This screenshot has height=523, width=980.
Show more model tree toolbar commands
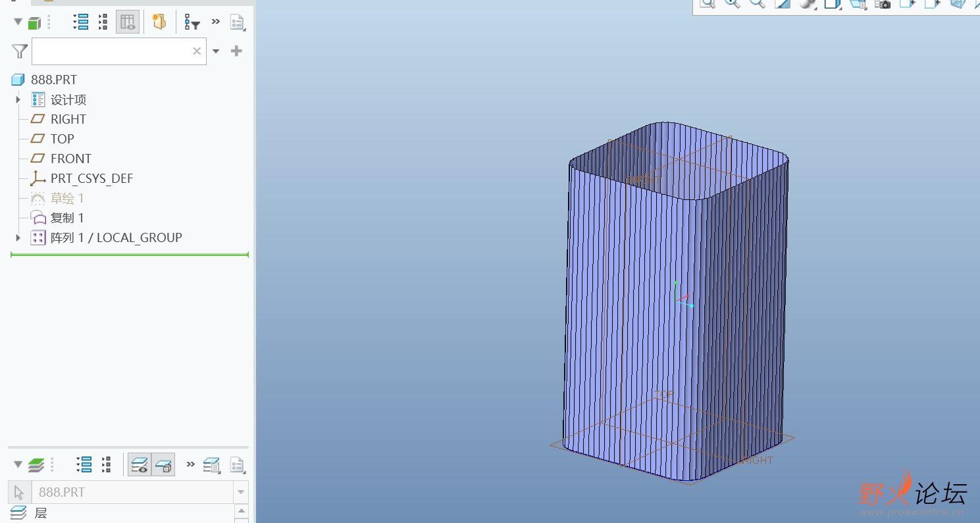pyautogui.click(x=216, y=22)
